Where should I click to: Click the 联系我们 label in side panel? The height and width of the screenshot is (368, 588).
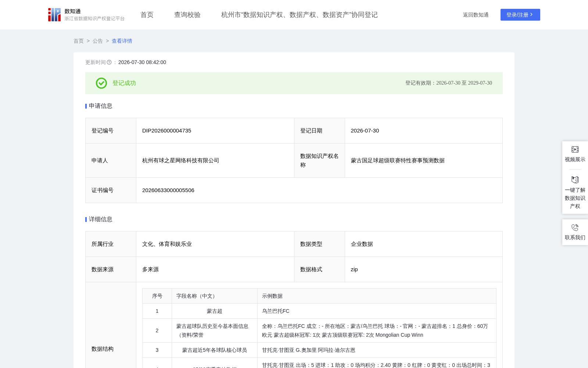[575, 237]
